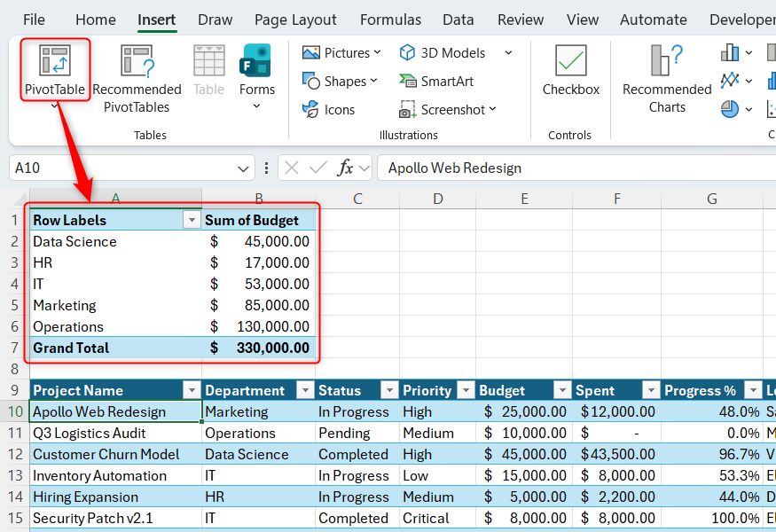Expand the Forms dropdown arrow
This screenshot has width=776, height=532.
tap(256, 106)
